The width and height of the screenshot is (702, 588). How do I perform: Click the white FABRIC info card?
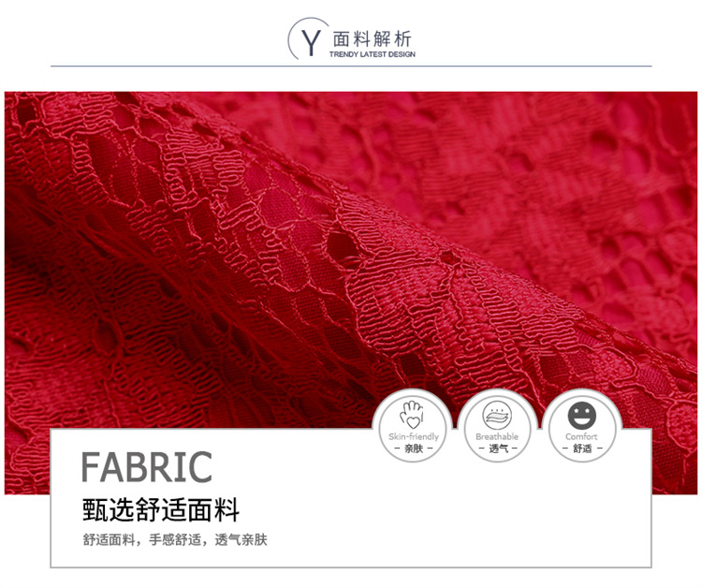click(351, 498)
